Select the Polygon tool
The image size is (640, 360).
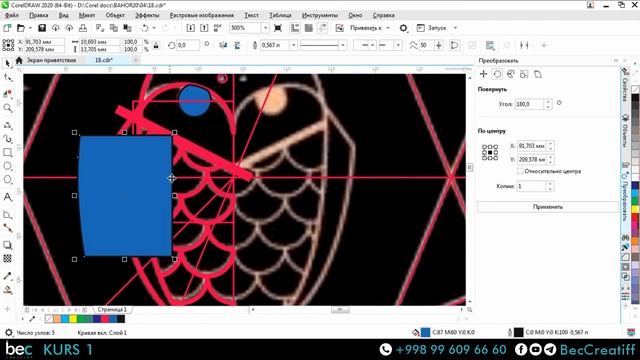pos(7,180)
